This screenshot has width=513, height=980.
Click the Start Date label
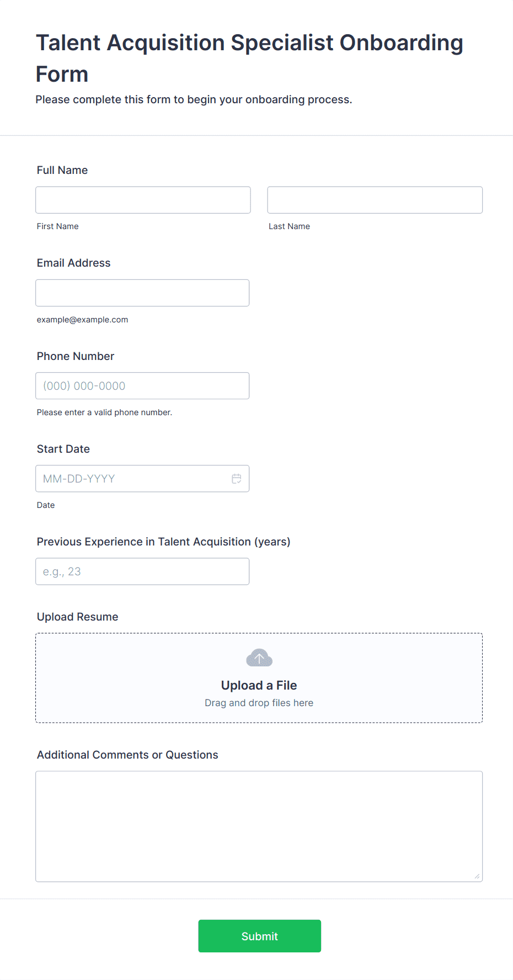pos(63,449)
